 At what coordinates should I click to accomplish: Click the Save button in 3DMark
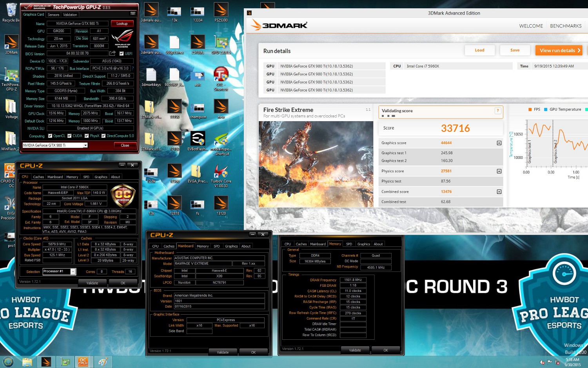pos(515,50)
